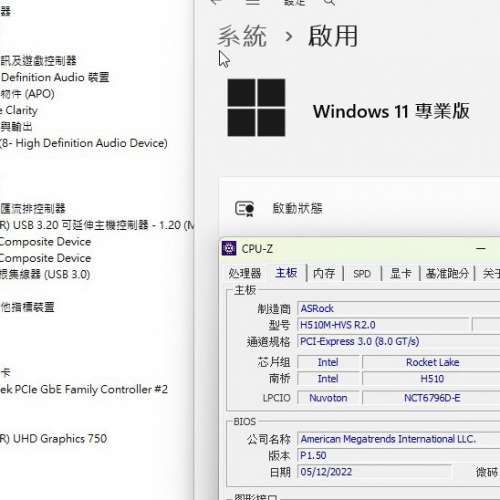
Task: Click the 系統 breadcrumb link in Settings
Action: coord(242,36)
